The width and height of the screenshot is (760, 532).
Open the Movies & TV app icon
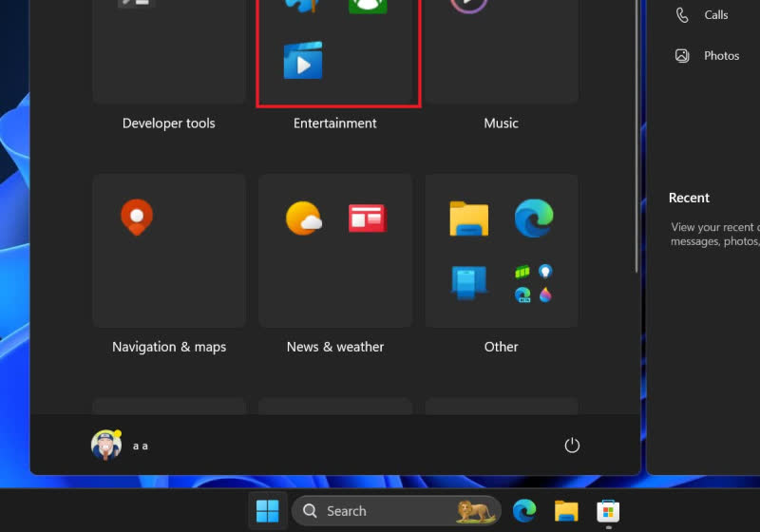tap(303, 61)
